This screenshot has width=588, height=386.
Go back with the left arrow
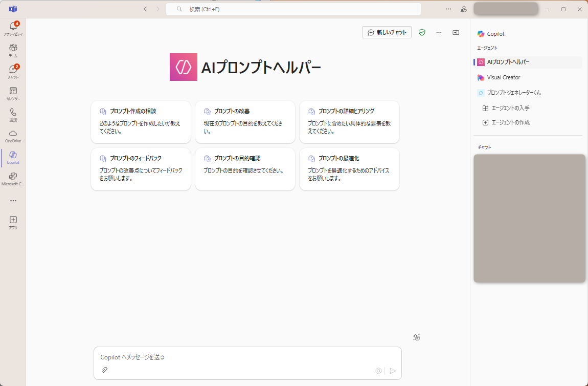[146, 9]
